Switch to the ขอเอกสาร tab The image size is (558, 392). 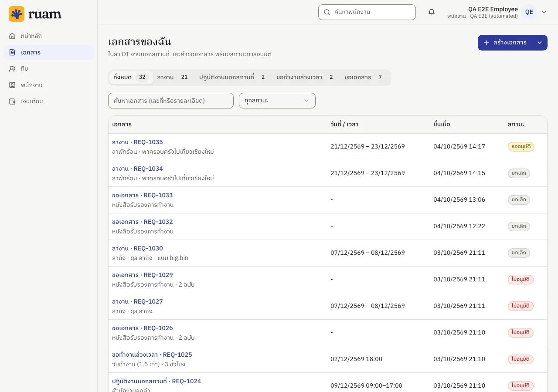364,78
